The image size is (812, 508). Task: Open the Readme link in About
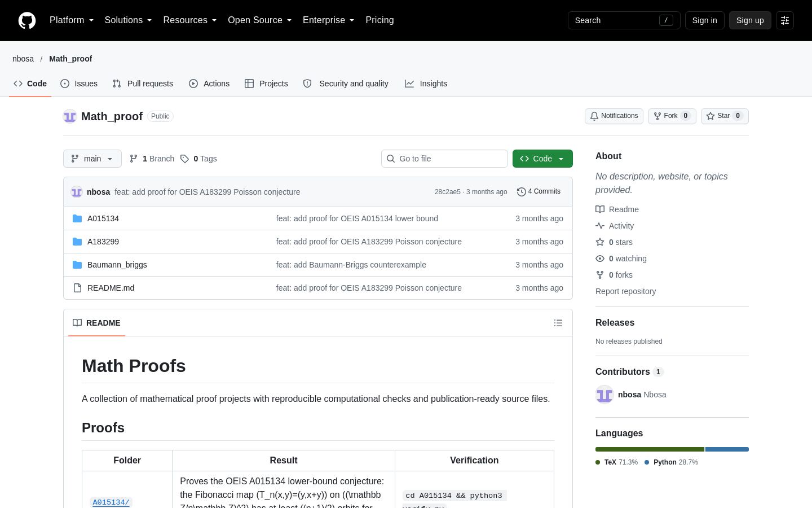617,209
